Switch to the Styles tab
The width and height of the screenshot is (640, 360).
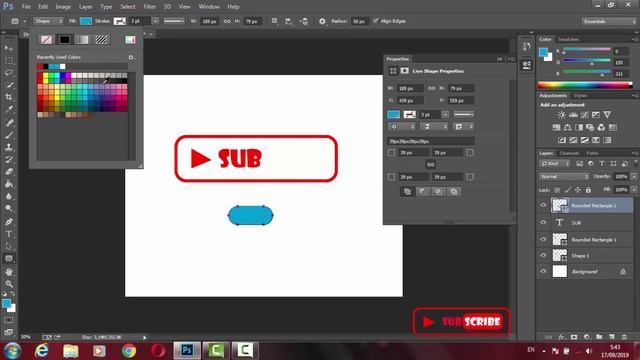[580, 96]
